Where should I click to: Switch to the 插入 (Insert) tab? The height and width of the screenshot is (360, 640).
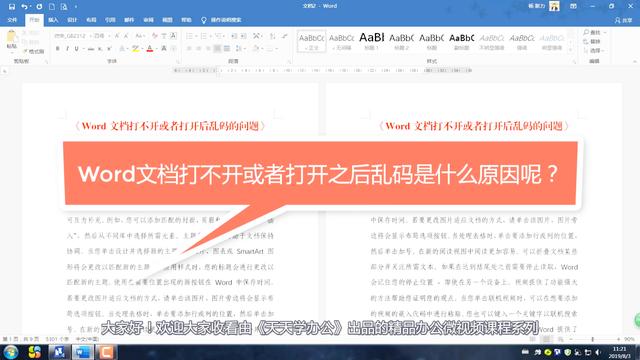(53, 20)
